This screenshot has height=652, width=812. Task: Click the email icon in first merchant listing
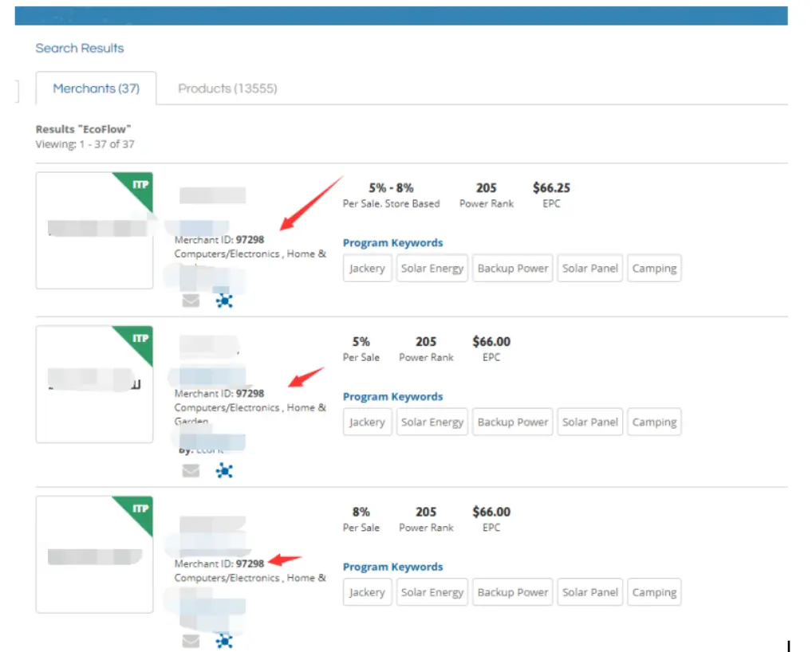pos(191,300)
